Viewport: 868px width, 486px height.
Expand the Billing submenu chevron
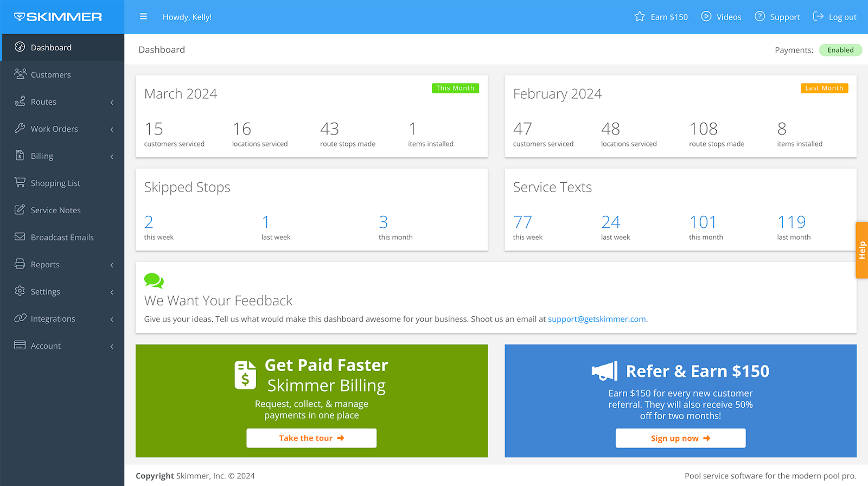112,156
